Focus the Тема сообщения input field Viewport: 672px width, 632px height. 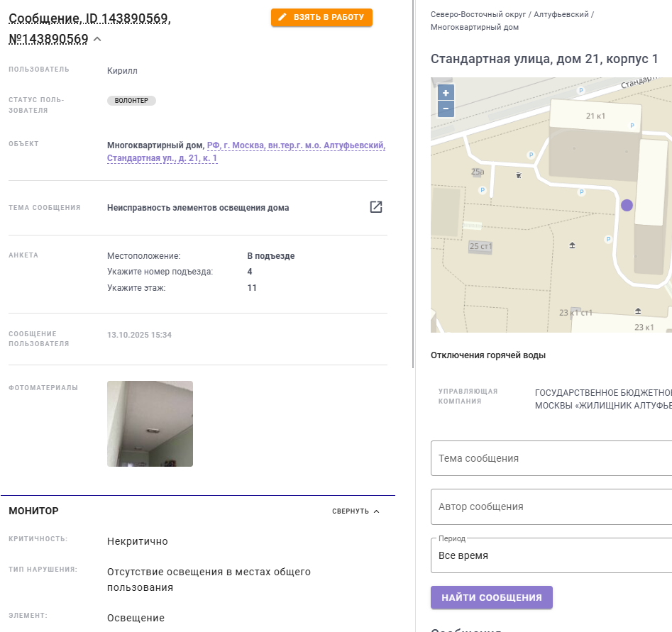coord(551,458)
